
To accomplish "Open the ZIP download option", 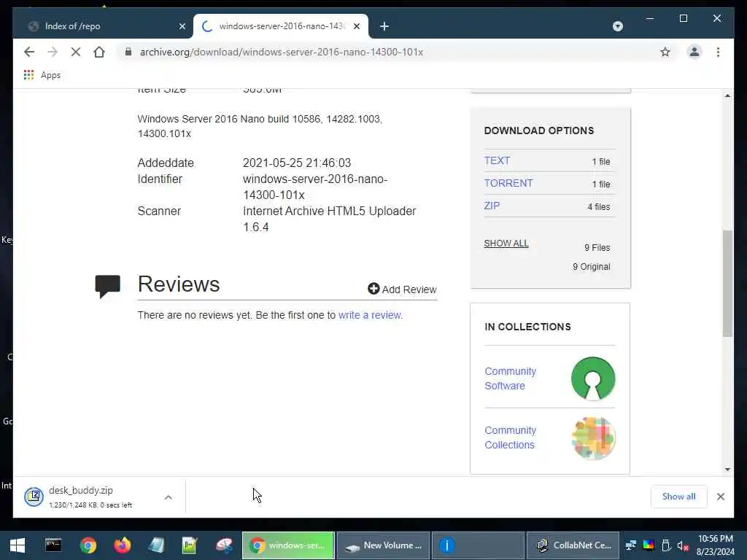I will pos(492,206).
